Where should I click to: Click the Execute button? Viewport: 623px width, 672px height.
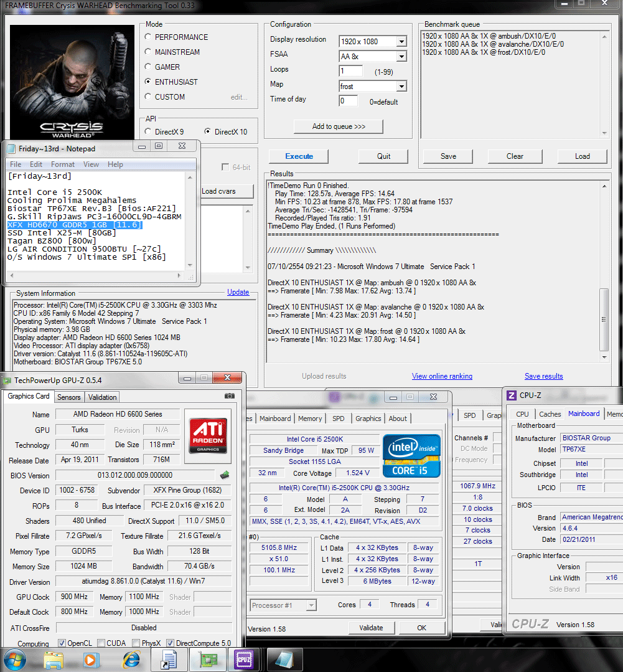pos(299,156)
